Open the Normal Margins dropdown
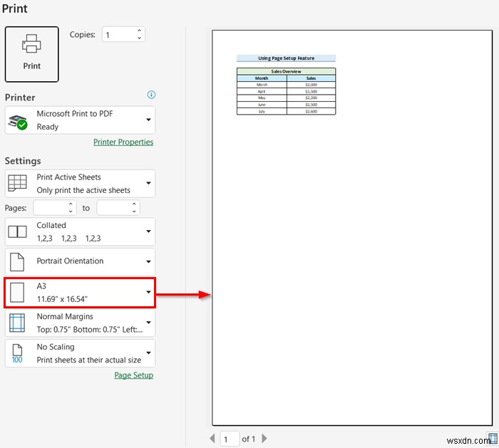The width and height of the screenshot is (499, 448). pyautogui.click(x=80, y=323)
